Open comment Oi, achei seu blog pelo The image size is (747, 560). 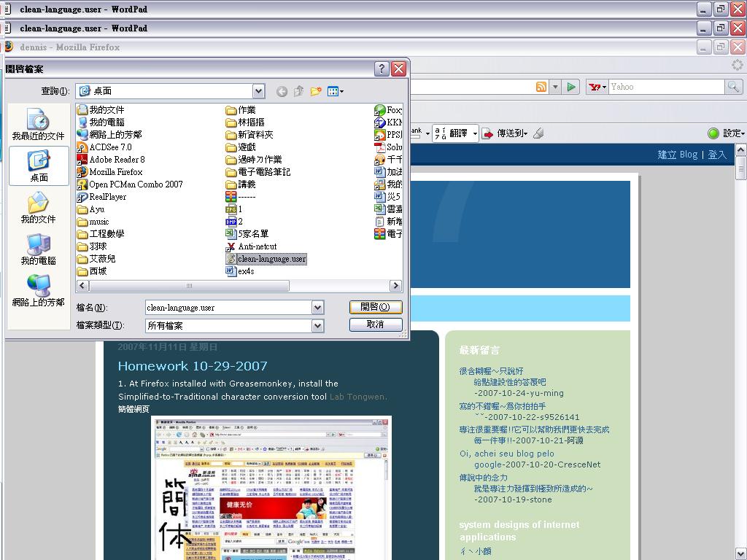[506, 454]
